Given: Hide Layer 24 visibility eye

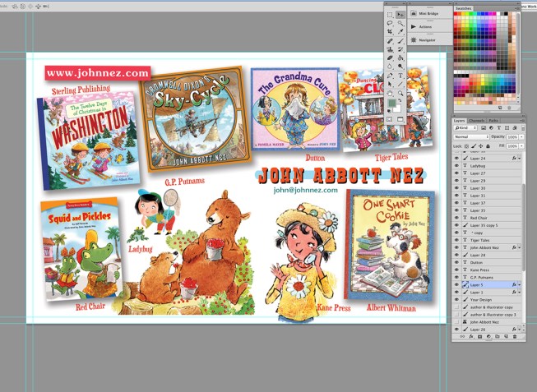Looking at the screenshot, I should tap(456, 158).
